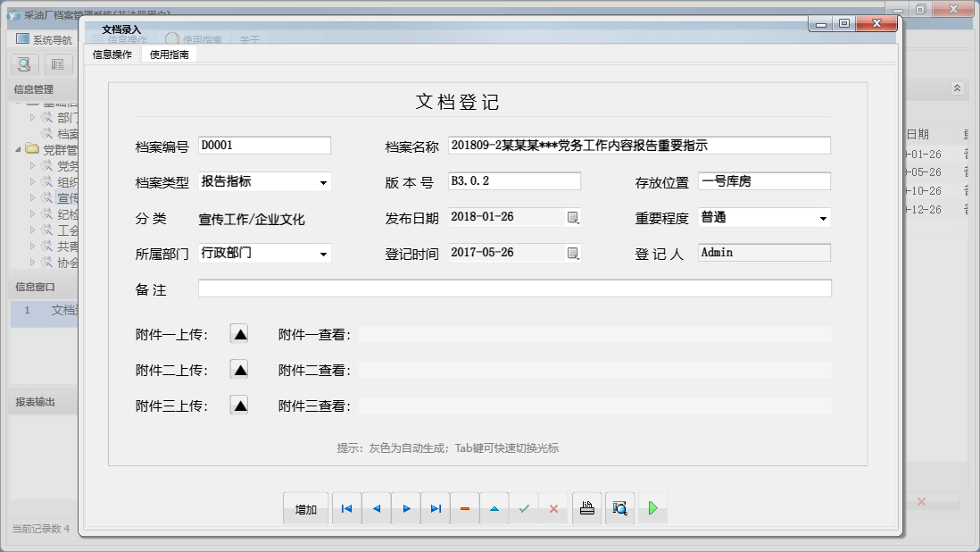Delete the current record using the red minus icon
This screenshot has width=980, height=552.
[x=465, y=508]
